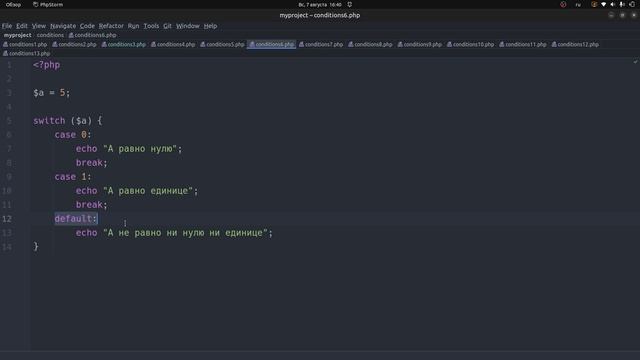This screenshot has height=360, width=640.
Task: Switch to the conditions9.php tab
Action: pyautogui.click(x=420, y=44)
